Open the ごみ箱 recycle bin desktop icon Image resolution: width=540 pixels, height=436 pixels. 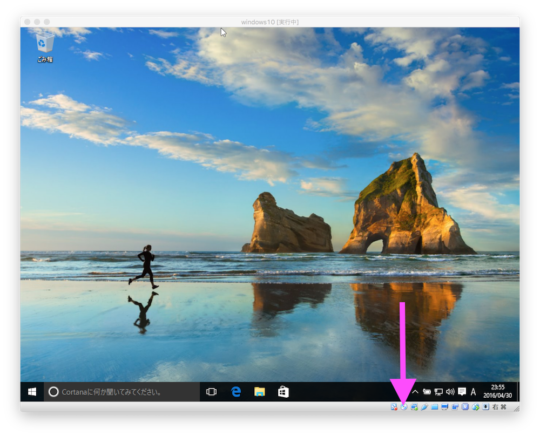point(45,47)
